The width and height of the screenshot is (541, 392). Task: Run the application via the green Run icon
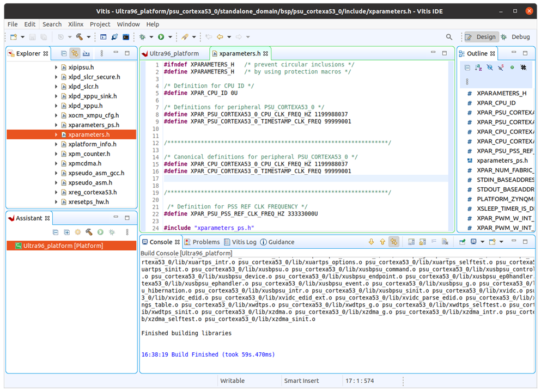pos(160,37)
